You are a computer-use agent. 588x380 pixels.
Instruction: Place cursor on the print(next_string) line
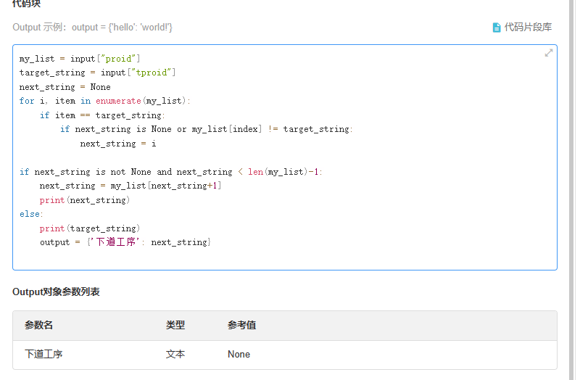pyautogui.click(x=85, y=200)
